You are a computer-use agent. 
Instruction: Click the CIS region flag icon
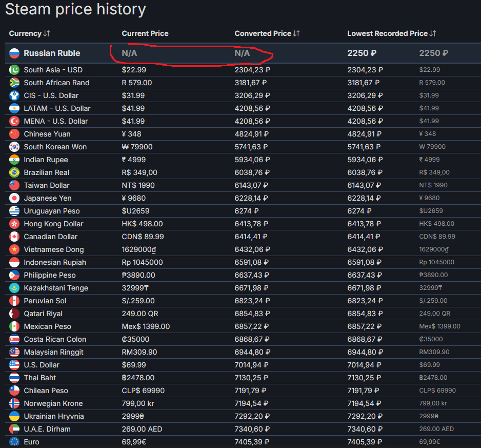14,95
